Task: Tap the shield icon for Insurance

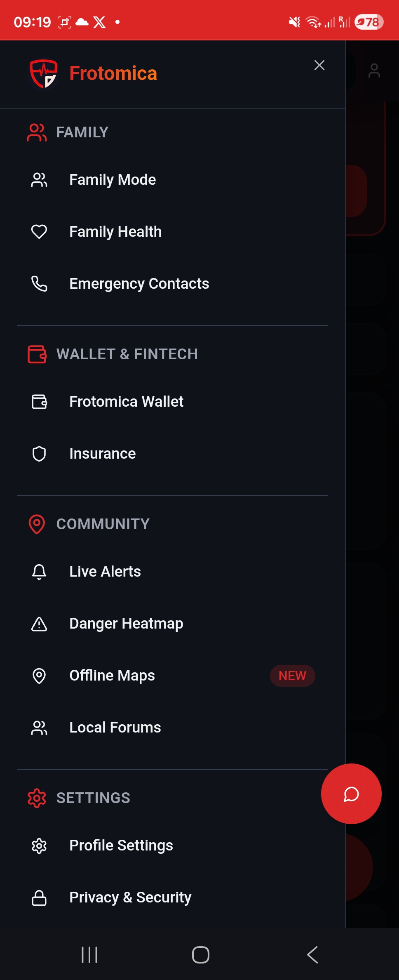Action: (x=39, y=454)
